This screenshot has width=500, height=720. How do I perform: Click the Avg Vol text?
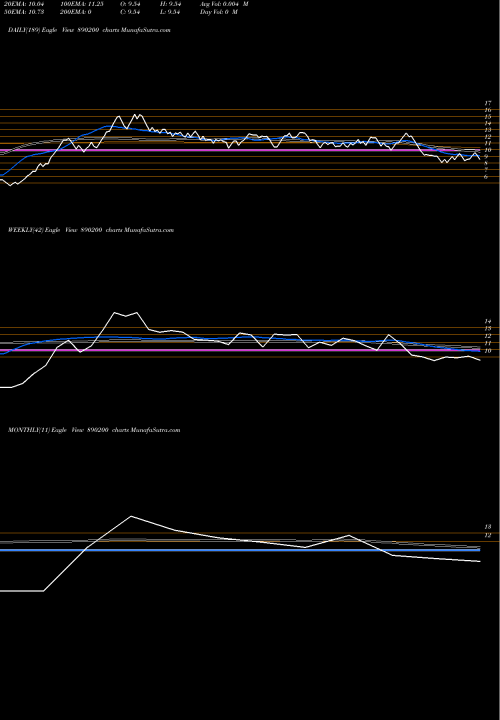pos(224,4)
